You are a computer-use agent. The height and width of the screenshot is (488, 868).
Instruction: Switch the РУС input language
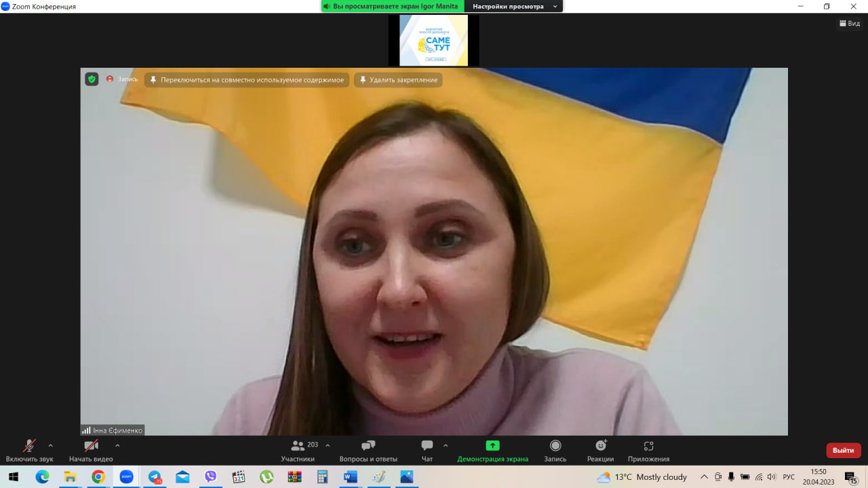coord(789,477)
